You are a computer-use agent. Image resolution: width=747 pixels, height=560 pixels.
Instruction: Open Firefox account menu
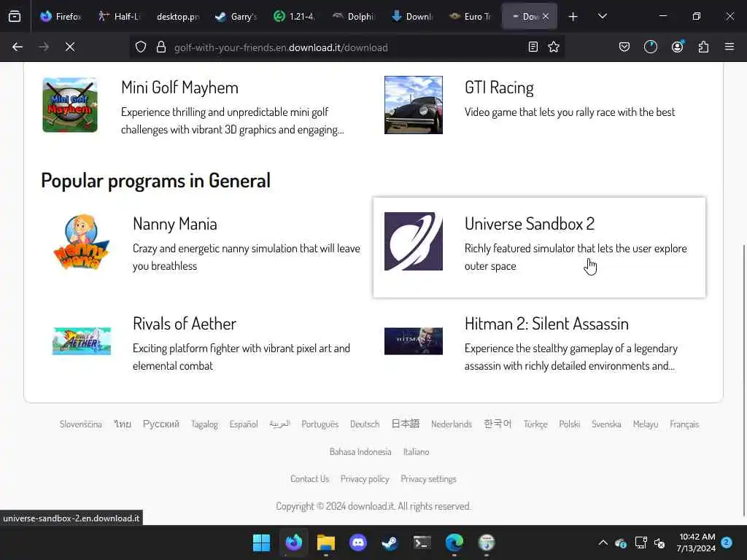coord(677,47)
